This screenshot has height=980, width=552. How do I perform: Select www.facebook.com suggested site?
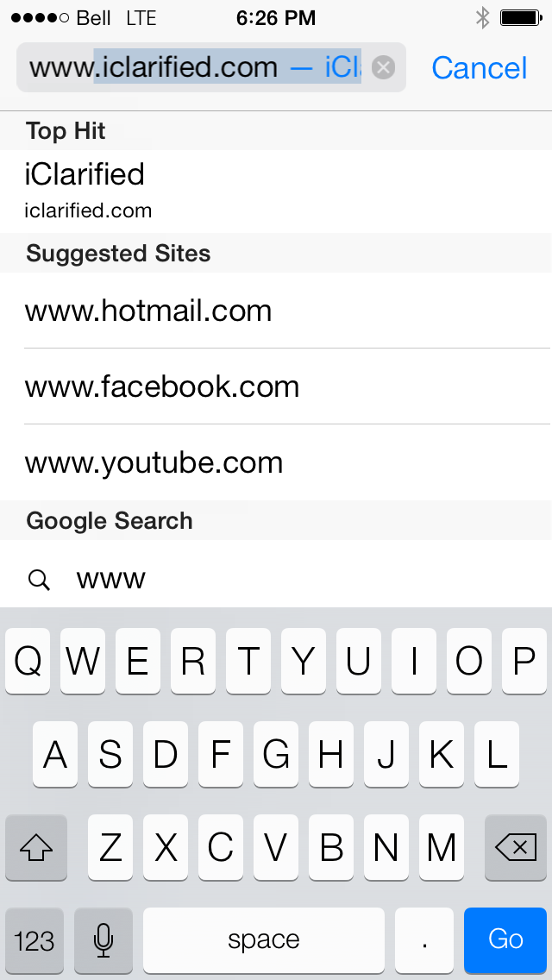[276, 386]
